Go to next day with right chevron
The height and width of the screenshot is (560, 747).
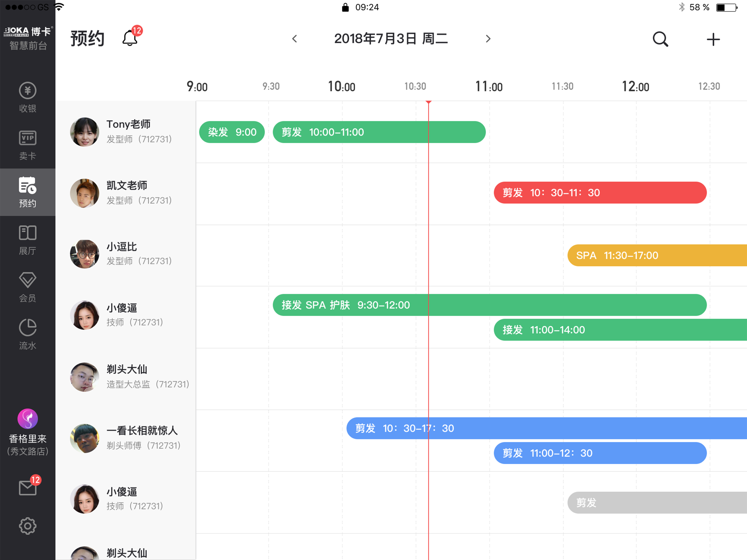[488, 39]
